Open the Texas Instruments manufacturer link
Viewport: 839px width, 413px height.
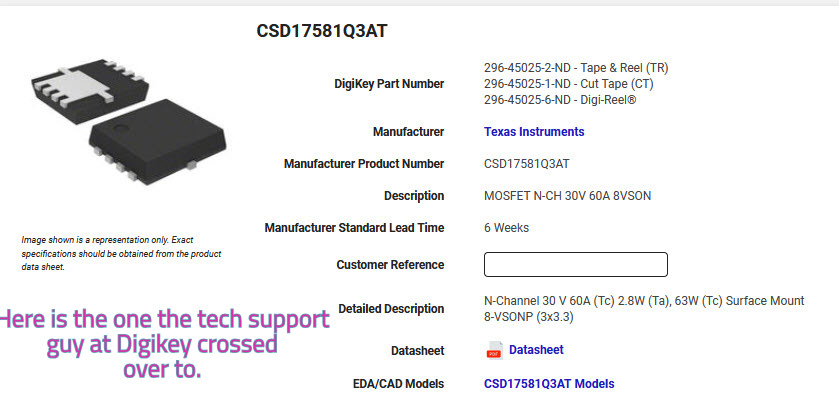tap(534, 132)
